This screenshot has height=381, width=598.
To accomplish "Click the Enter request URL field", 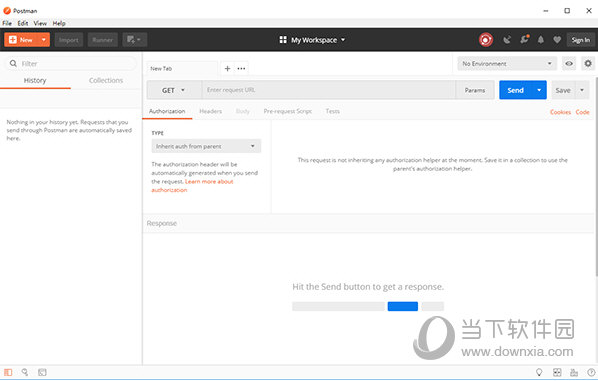I will coord(328,90).
